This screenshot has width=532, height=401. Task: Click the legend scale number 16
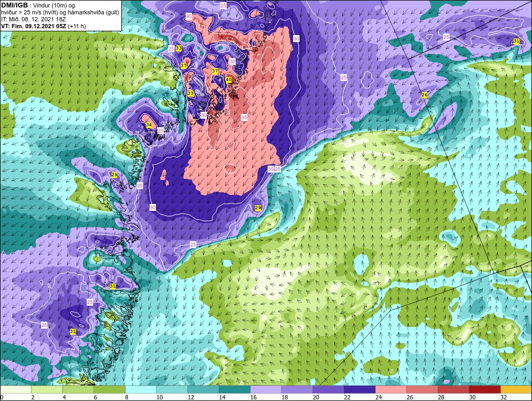[x=253, y=397]
